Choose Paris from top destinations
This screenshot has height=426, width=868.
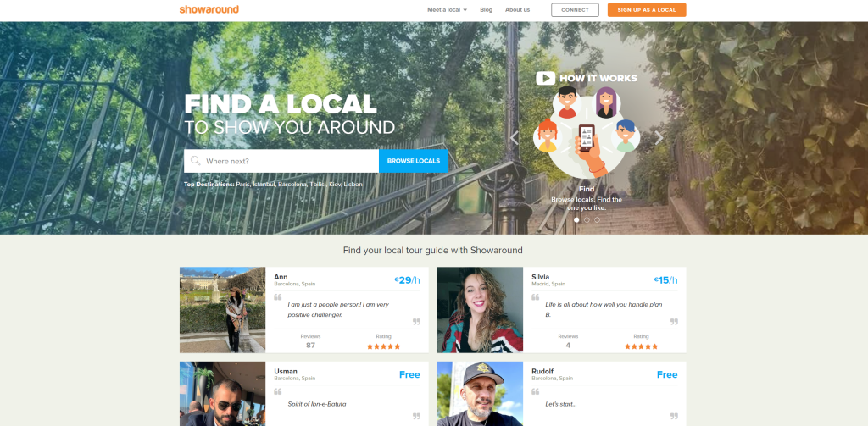[242, 185]
